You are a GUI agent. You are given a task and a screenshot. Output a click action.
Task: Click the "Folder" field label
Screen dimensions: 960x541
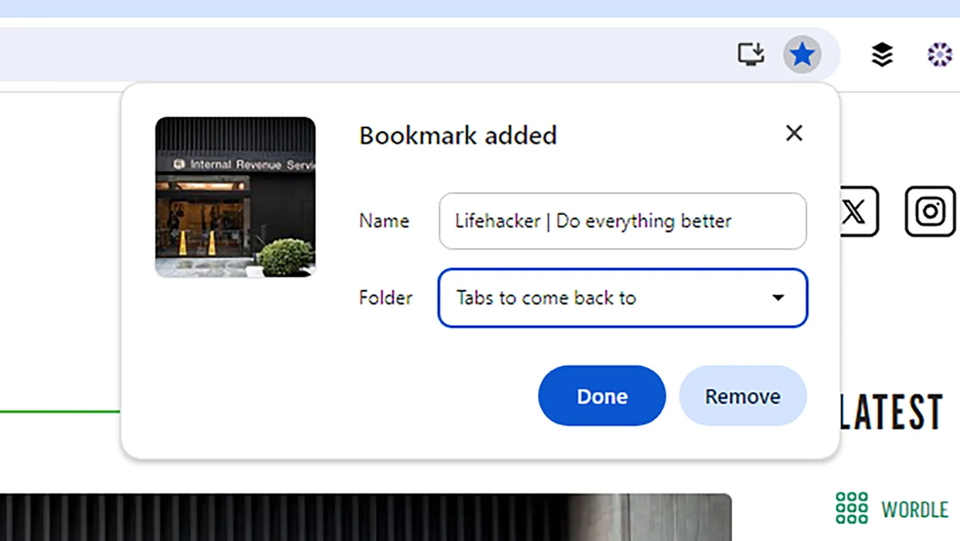coord(386,298)
